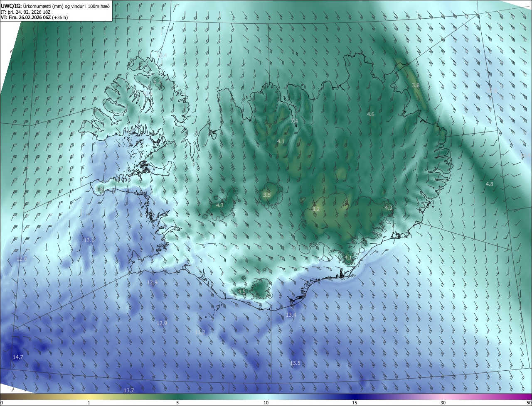Click the color scale legend bar

click(266, 397)
